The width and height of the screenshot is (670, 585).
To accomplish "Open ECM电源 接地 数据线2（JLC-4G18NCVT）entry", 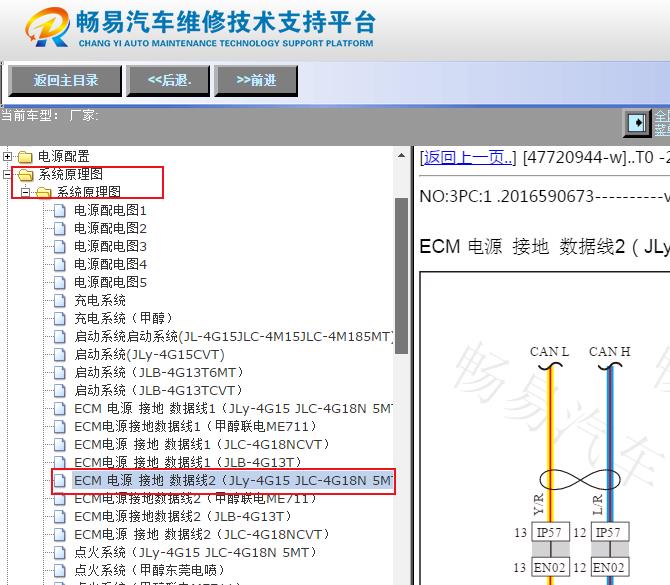I will coord(202,535).
